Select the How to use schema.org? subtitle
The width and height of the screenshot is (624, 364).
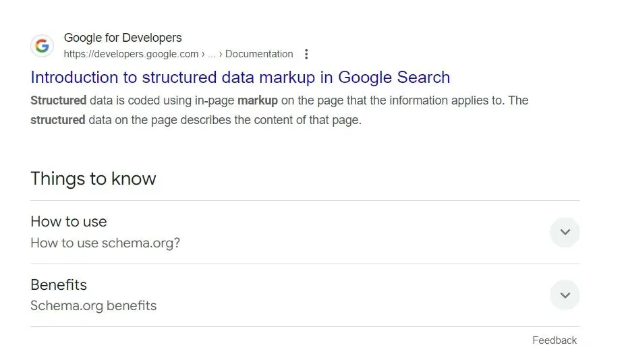coord(105,243)
